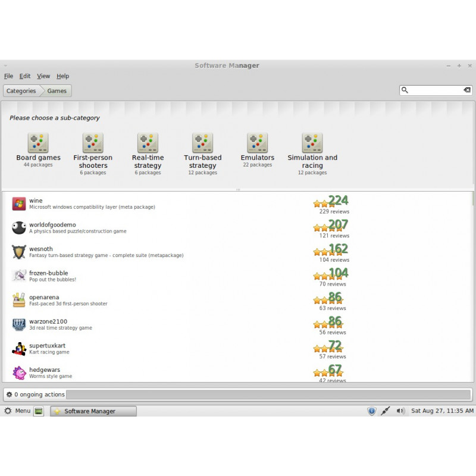Click inside the search input field
Image resolution: width=476 pixels, height=476 pixels.
[434, 90]
